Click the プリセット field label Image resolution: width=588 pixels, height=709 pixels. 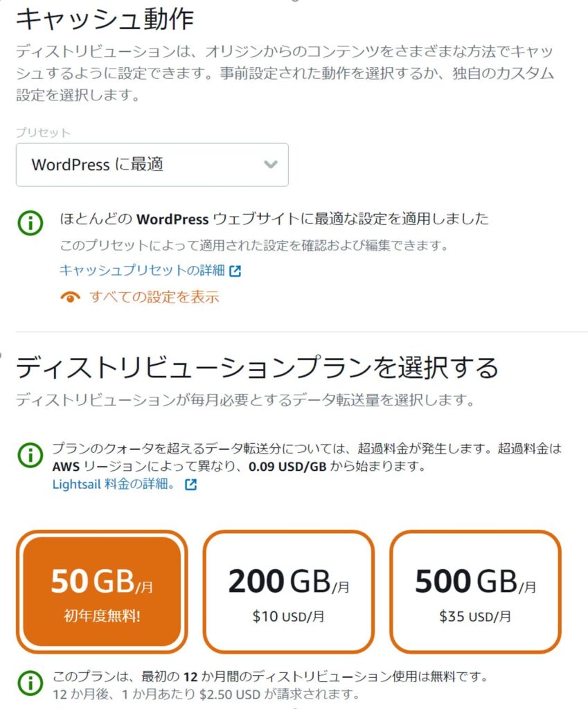click(43, 133)
